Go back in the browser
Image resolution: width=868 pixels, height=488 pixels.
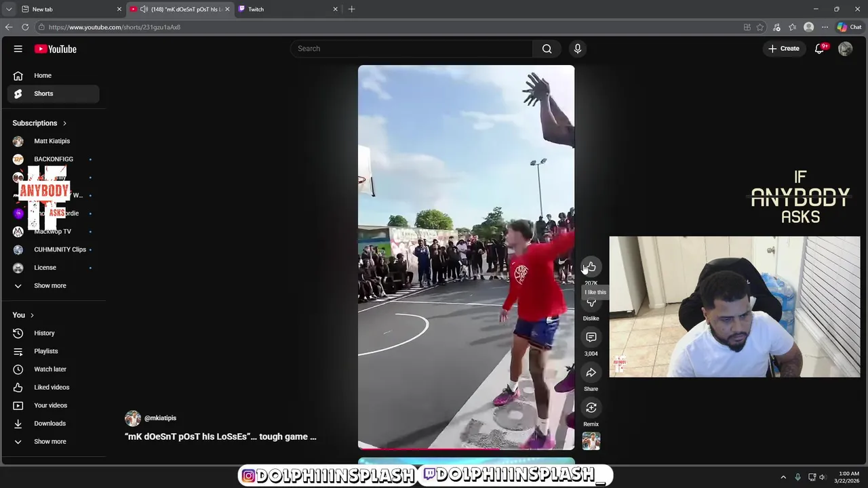click(x=9, y=27)
